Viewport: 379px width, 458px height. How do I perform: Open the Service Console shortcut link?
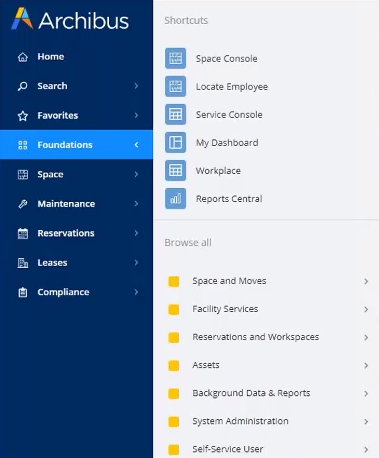(x=229, y=115)
